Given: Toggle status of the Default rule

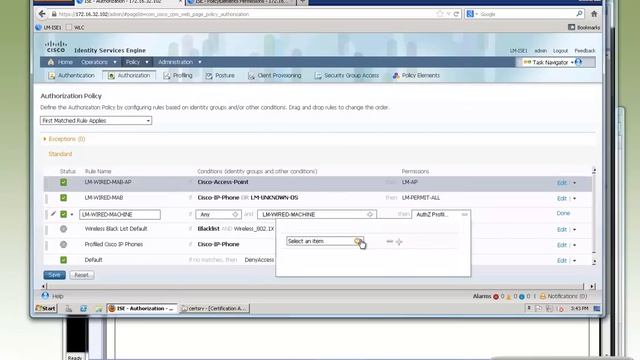Looking at the screenshot, I should tap(63, 260).
